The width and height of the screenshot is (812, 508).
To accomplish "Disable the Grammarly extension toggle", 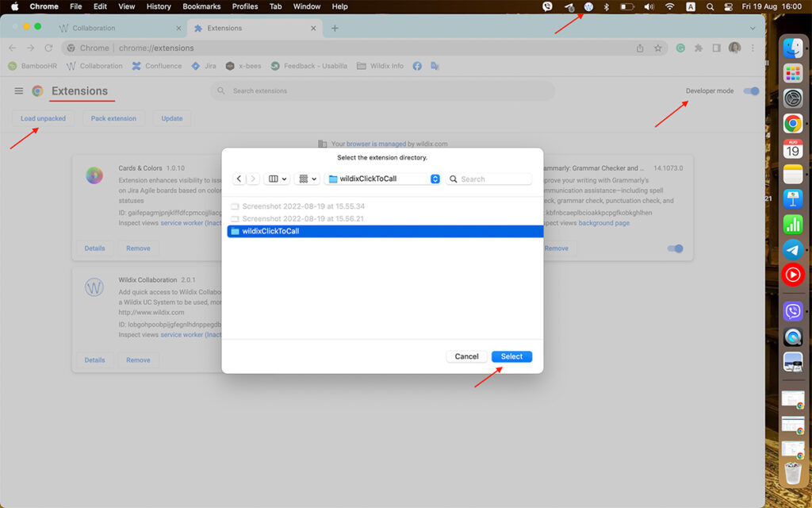I will pos(675,248).
